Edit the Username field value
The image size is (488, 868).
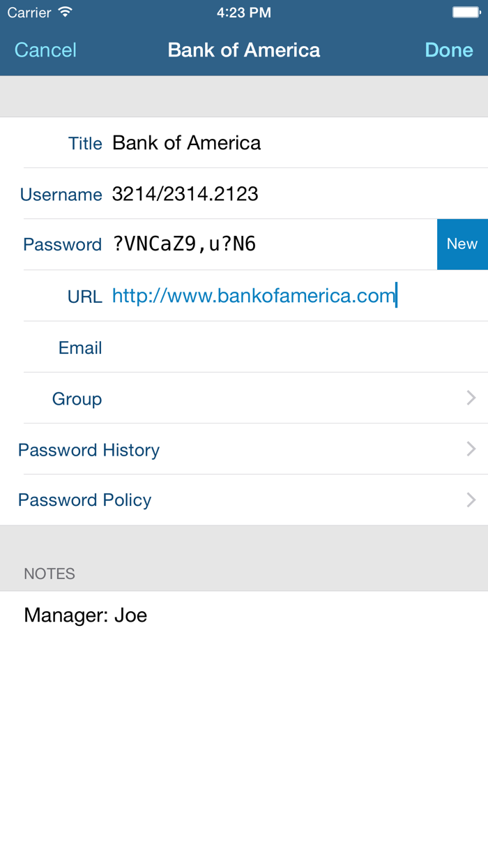pos(185,194)
